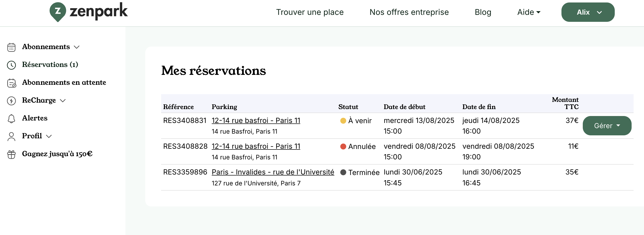Expand the Aide dropdown menu
The width and height of the screenshot is (644, 235).
pos(528,12)
